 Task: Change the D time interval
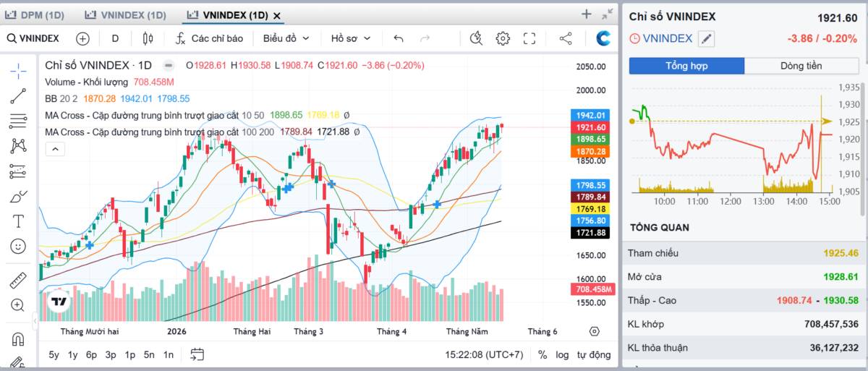[115, 38]
